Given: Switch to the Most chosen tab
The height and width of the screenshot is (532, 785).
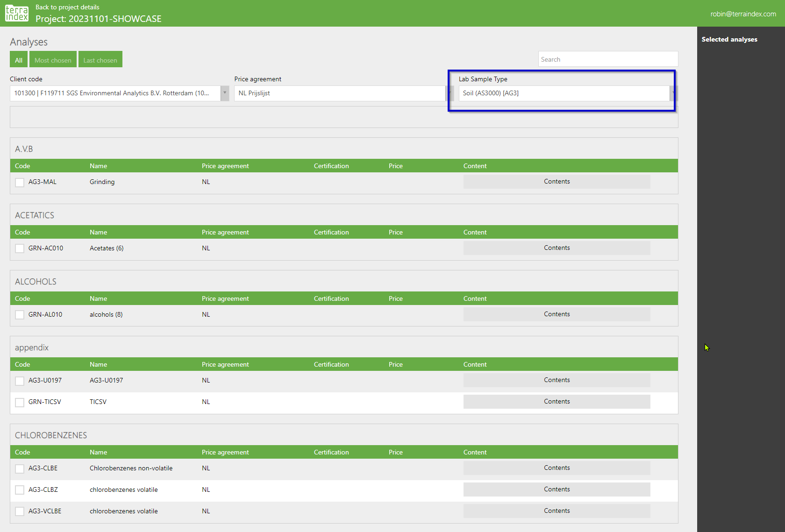Looking at the screenshot, I should point(53,60).
